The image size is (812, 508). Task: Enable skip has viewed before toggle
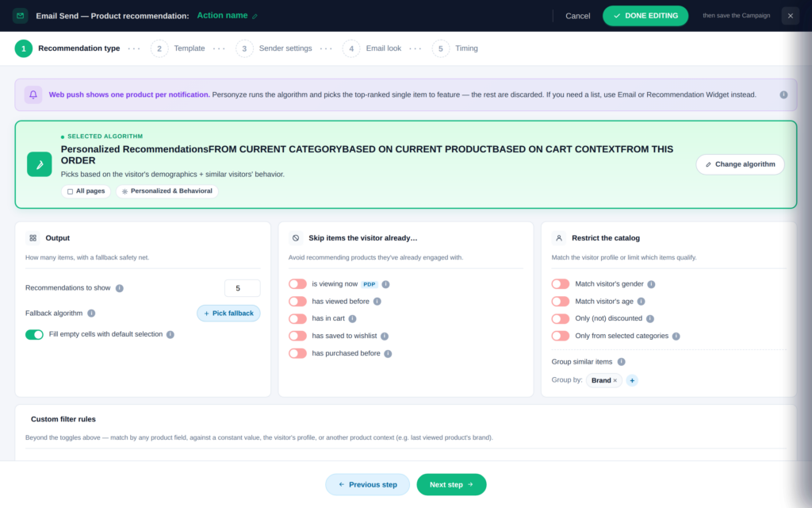coord(298,301)
